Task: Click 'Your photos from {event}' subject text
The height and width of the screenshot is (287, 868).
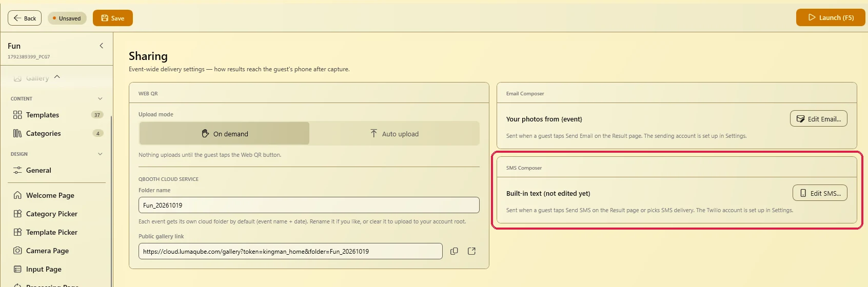Action: 544,119
